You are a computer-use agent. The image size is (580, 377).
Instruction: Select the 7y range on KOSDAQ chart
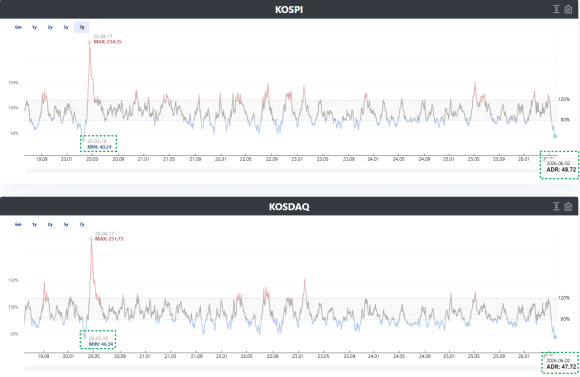pos(82,224)
